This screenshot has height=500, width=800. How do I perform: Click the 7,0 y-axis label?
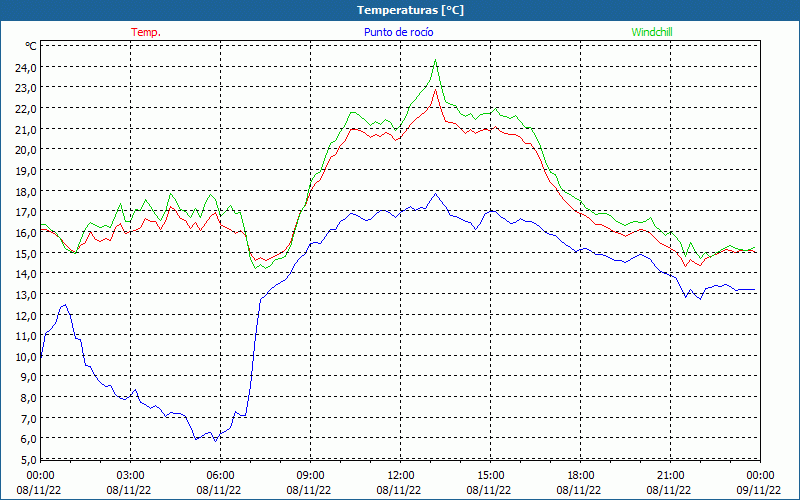click(x=28, y=418)
